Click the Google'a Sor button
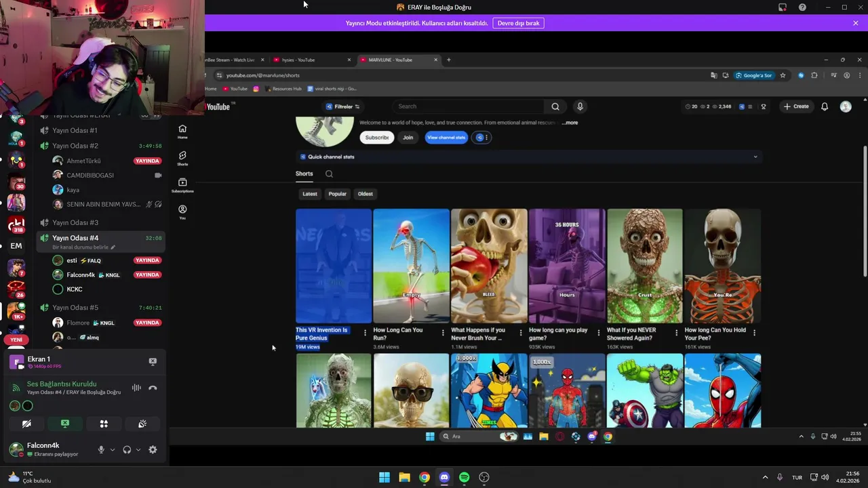This screenshot has height=488, width=868. (754, 75)
